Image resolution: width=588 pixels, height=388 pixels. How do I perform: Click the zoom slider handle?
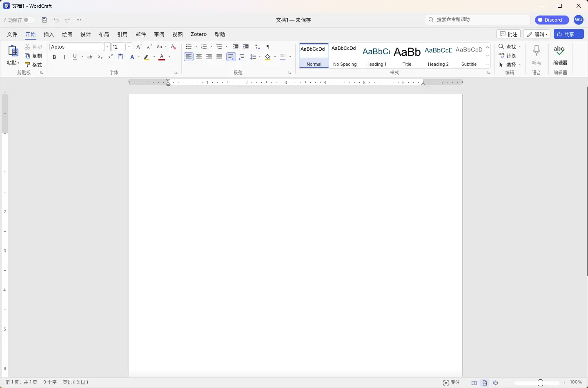[x=540, y=383]
